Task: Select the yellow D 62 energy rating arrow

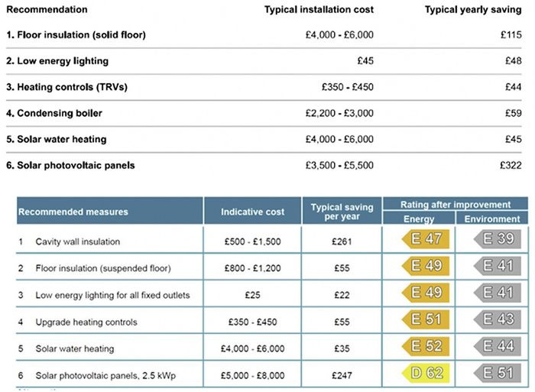Action: click(x=426, y=373)
